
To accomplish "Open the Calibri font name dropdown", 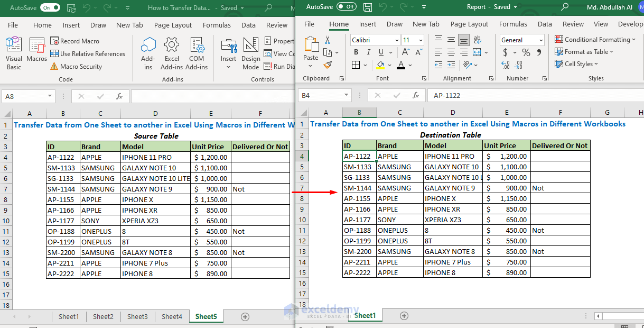I will pos(397,40).
